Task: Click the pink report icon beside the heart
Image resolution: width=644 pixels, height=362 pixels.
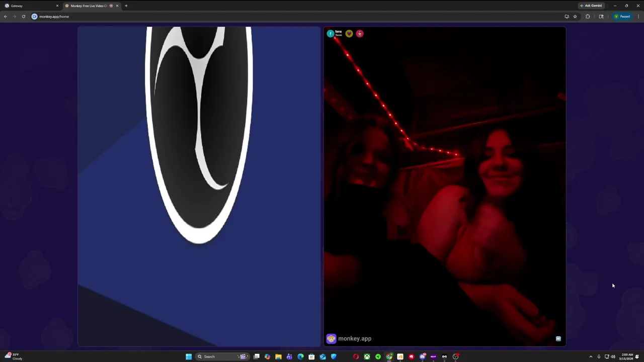Action: point(360,34)
